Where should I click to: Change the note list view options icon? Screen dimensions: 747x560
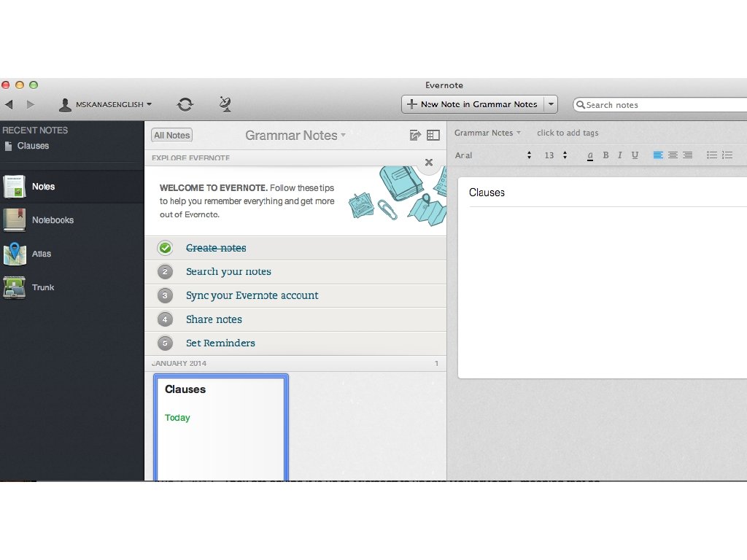point(433,135)
